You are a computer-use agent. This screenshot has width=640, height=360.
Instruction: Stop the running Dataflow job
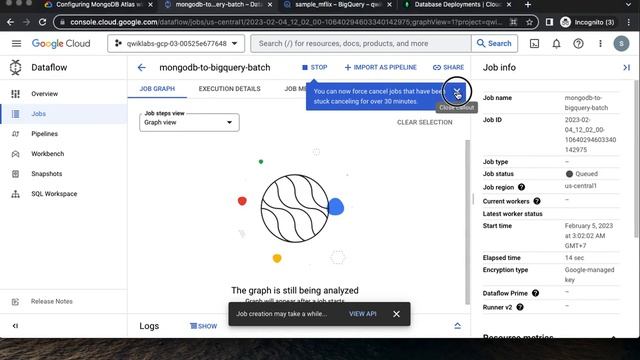tap(314, 67)
